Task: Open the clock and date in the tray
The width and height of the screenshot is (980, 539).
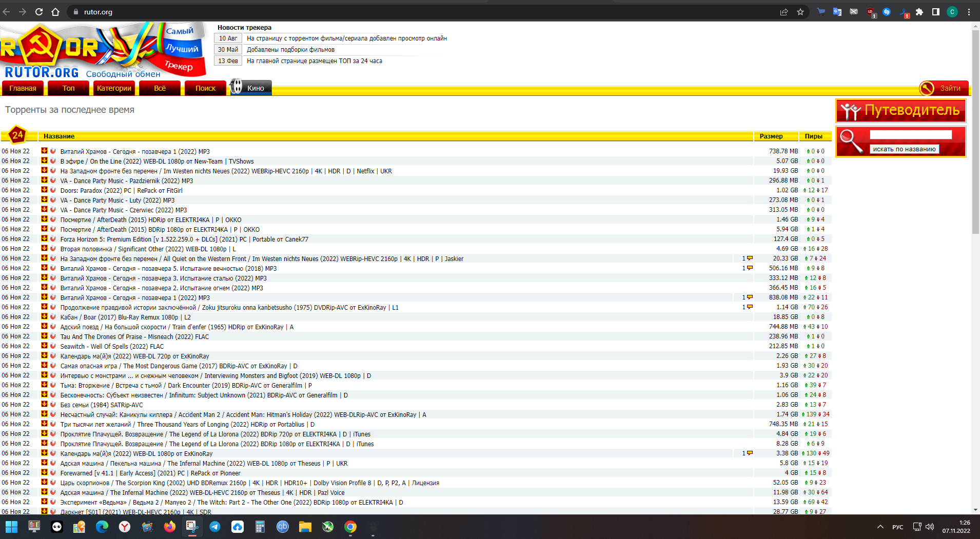Action: click(x=956, y=527)
